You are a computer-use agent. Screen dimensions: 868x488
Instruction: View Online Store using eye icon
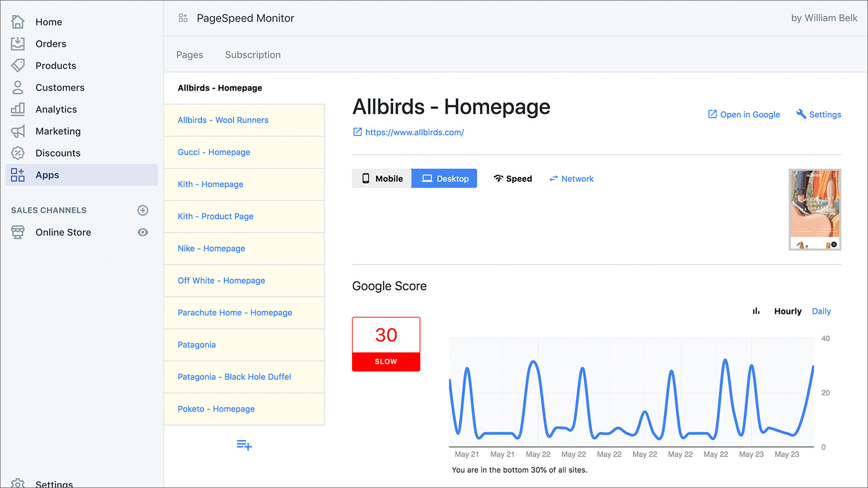tap(143, 233)
